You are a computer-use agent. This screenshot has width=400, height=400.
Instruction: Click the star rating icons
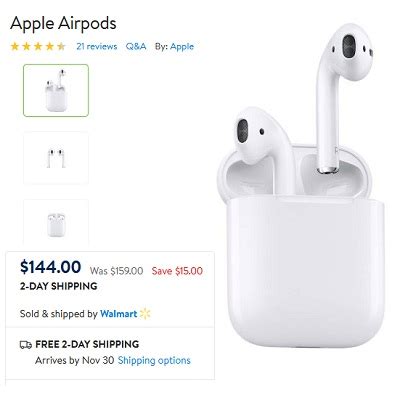tap(38, 46)
